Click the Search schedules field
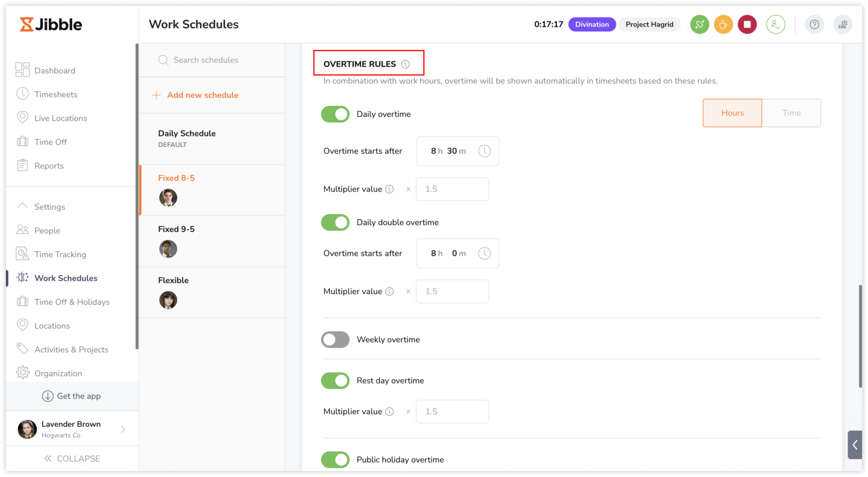 206,60
